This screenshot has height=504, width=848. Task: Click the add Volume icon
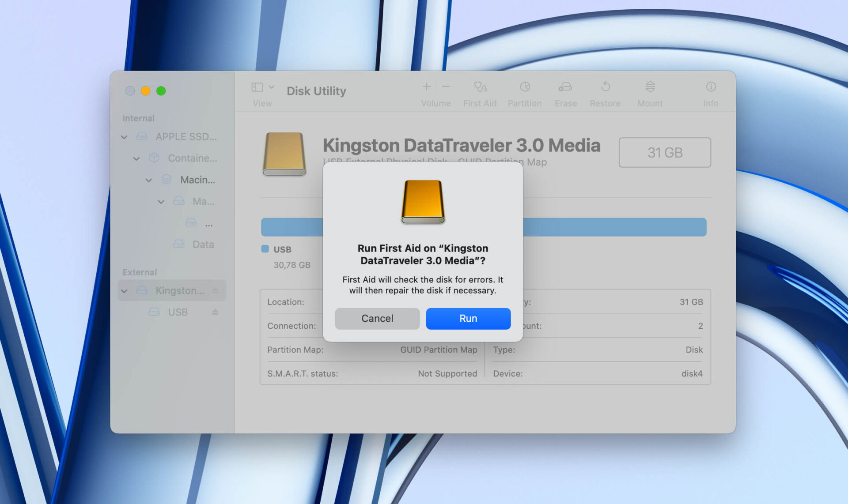tap(426, 87)
